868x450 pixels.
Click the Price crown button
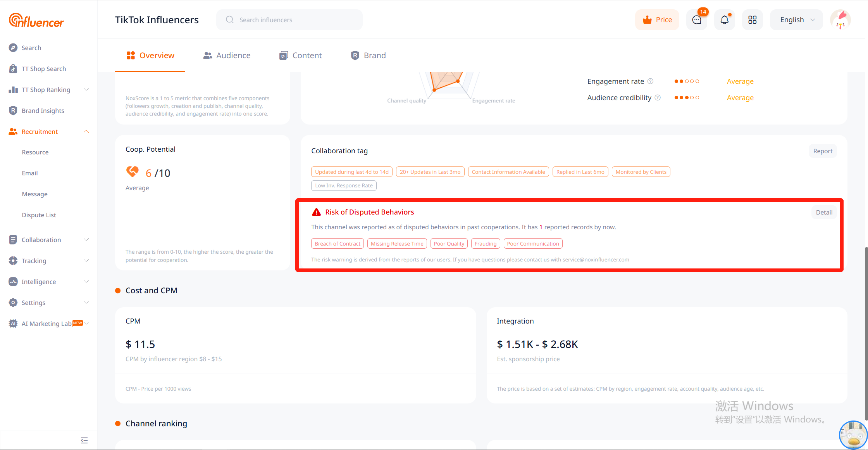point(657,20)
